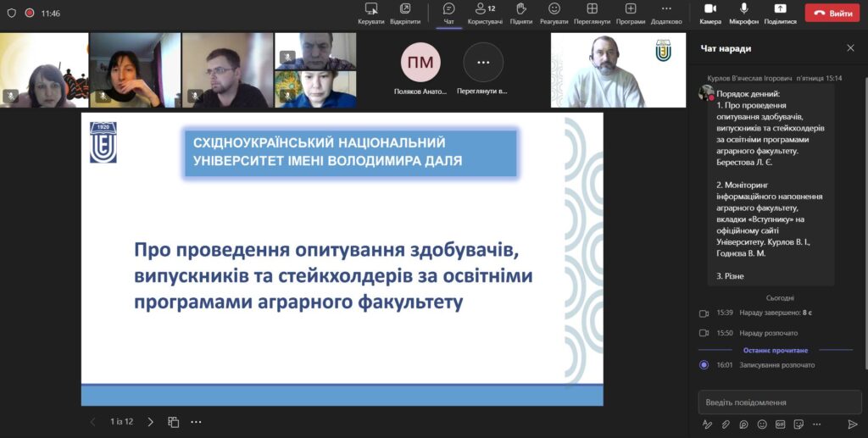
Task: Go to the next slide with right arrow
Action: [151, 422]
